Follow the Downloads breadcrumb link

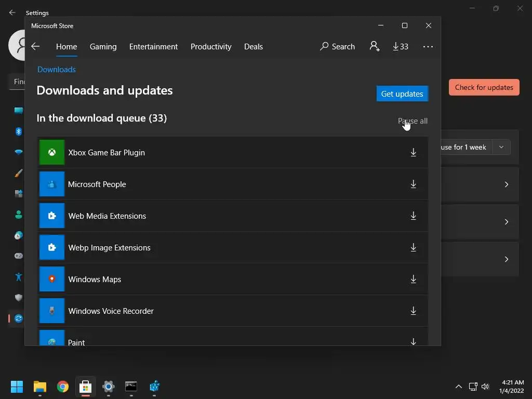point(56,69)
